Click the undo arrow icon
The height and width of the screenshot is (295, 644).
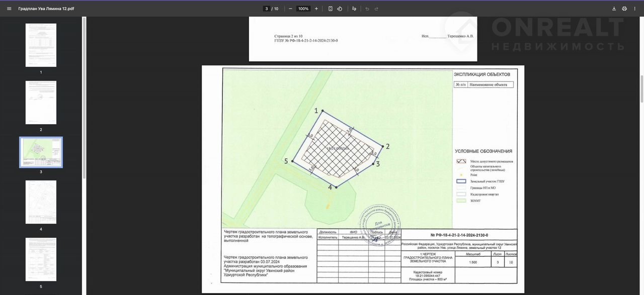click(367, 9)
